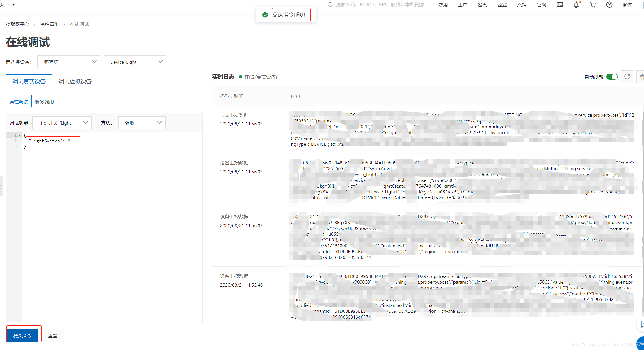Open the Device_Light1 device dropdown
644x350 pixels.
(x=135, y=62)
